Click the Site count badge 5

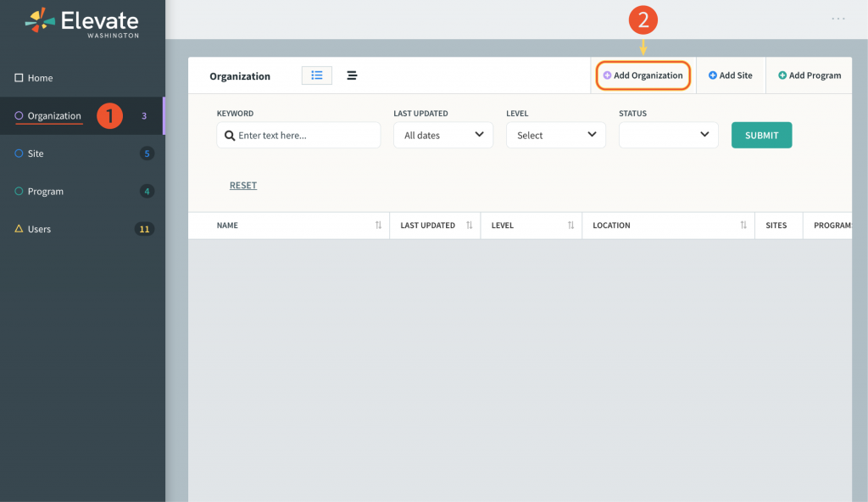pos(147,153)
